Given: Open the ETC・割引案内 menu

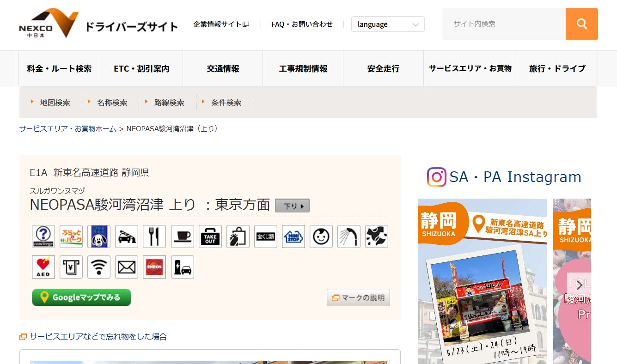Looking at the screenshot, I should [x=141, y=68].
